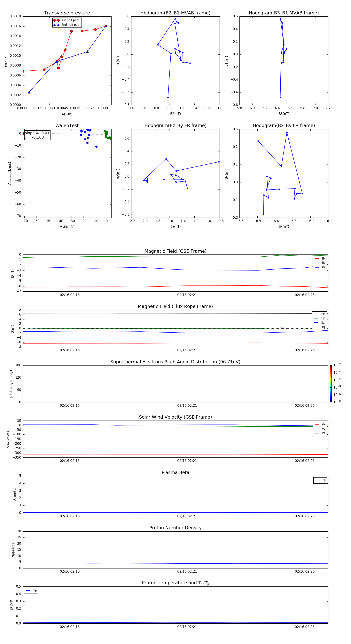Click the A(T·m) x-axis label
Image resolution: width=351 pixels, height=644 pixels.
tap(67, 114)
